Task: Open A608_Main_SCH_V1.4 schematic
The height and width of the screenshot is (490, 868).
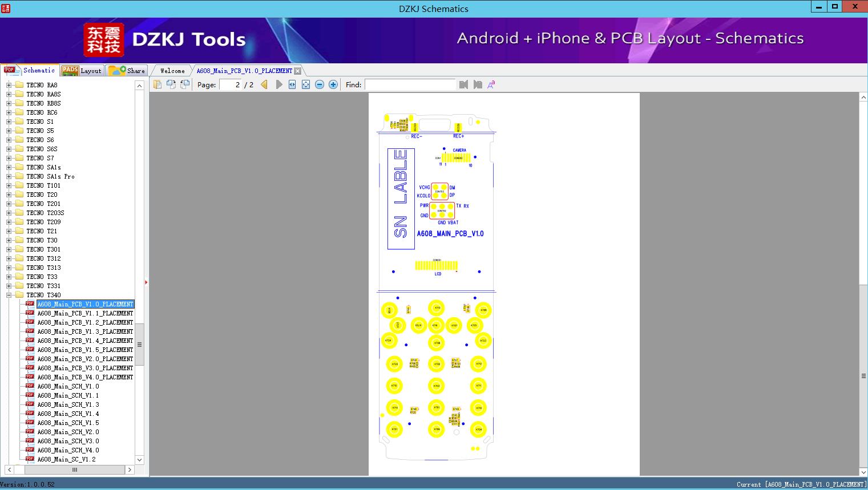Action: pyautogui.click(x=68, y=414)
